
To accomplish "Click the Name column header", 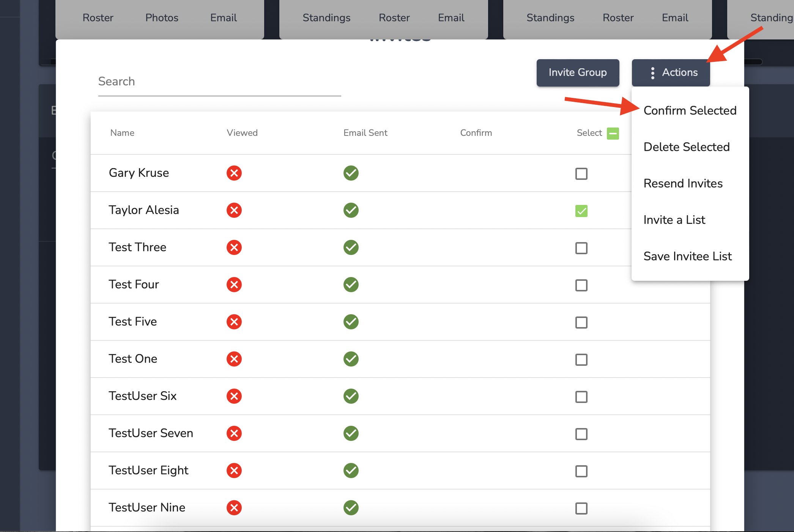I will pos(122,133).
